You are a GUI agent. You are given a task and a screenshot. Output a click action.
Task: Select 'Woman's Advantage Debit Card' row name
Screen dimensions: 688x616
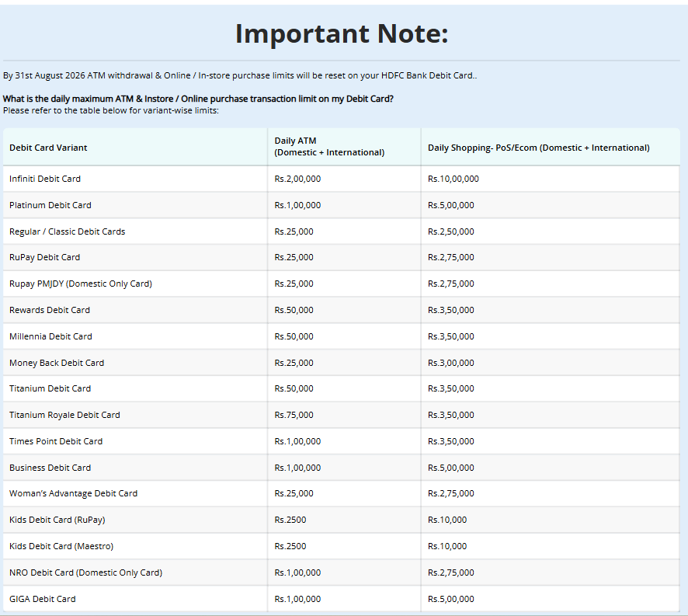point(73,493)
